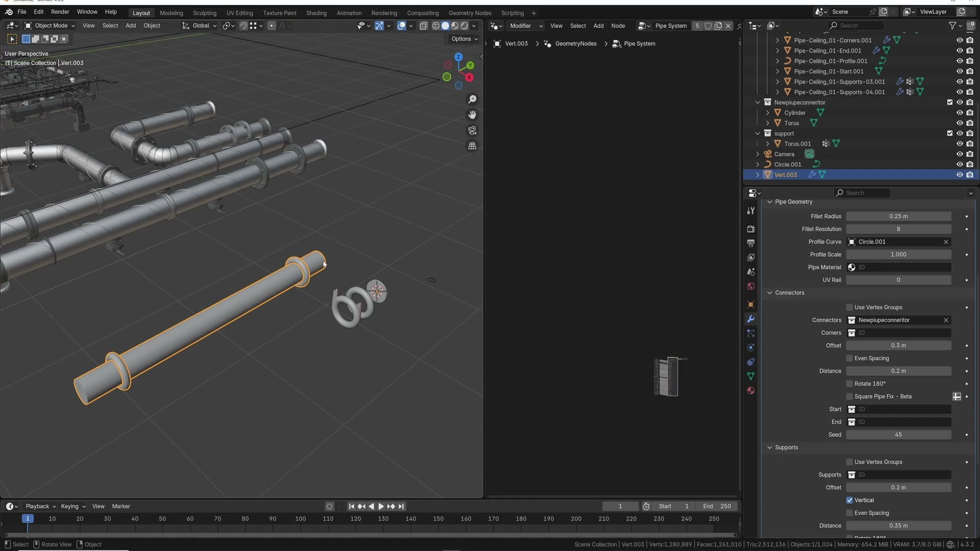Click the pan hand viewport gizmo
Image resolution: width=980 pixels, height=551 pixels.
(x=472, y=114)
